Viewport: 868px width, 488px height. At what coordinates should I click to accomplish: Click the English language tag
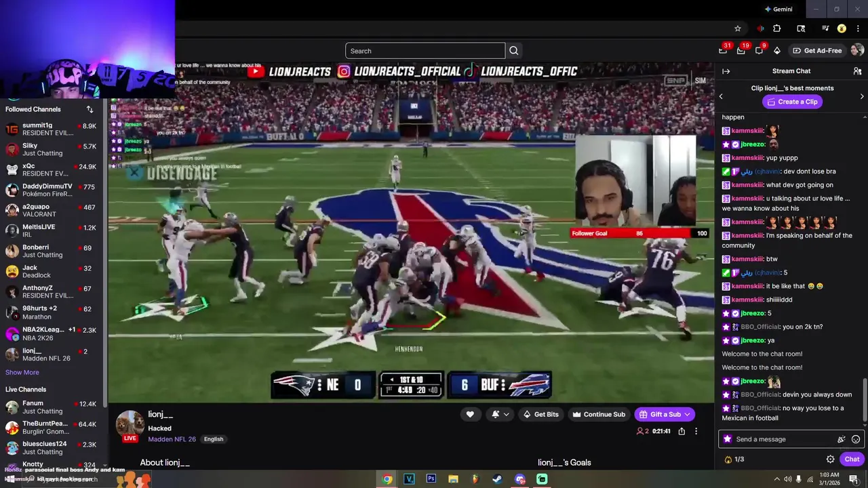click(x=214, y=439)
